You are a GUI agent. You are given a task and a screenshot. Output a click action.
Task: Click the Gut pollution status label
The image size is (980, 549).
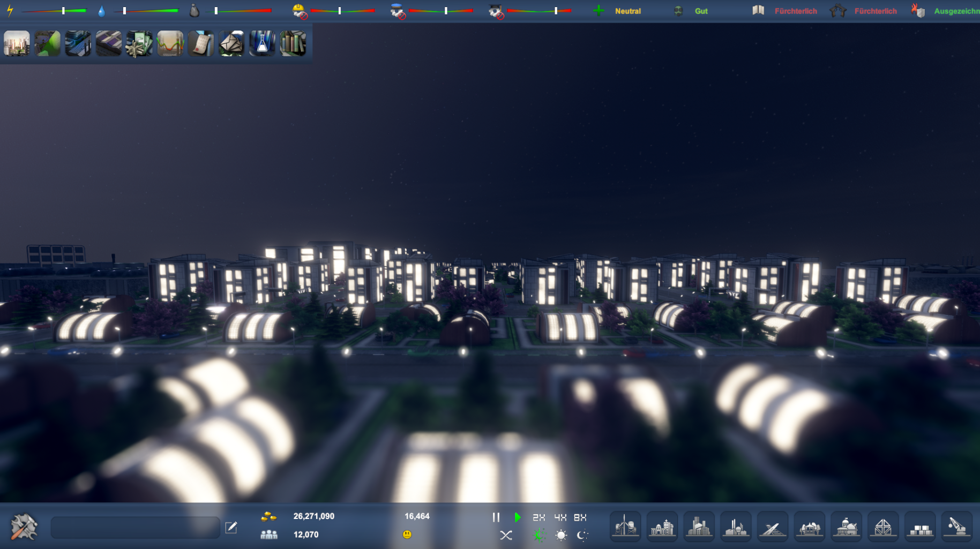(701, 11)
